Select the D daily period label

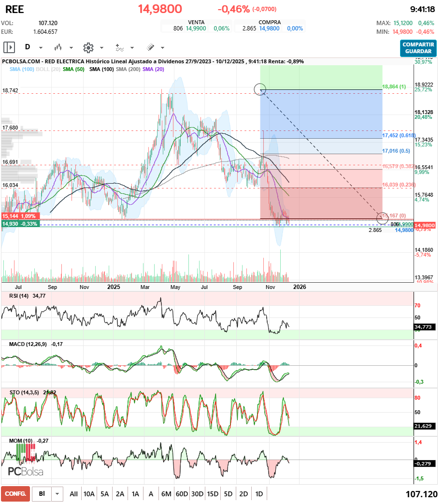point(28,47)
